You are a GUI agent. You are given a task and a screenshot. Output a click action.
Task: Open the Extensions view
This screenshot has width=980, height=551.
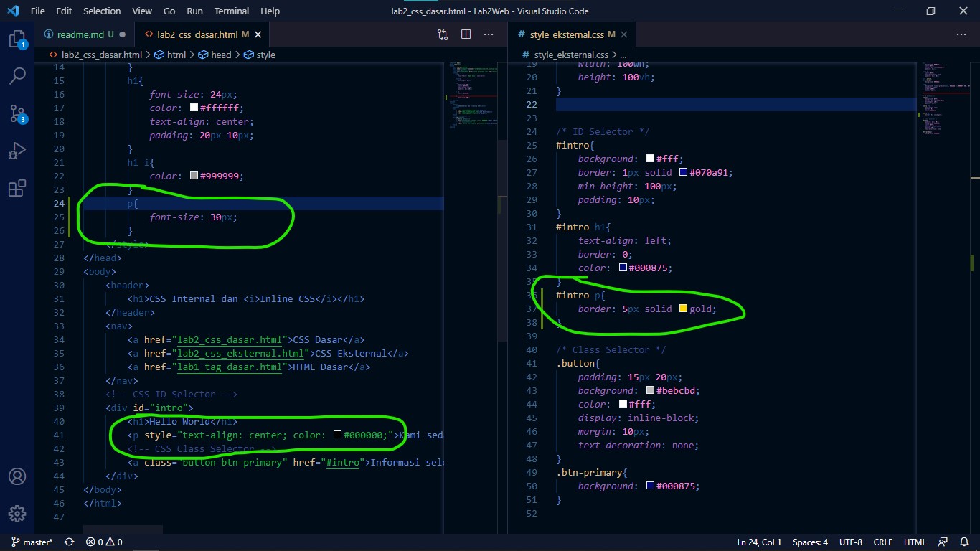point(17,189)
